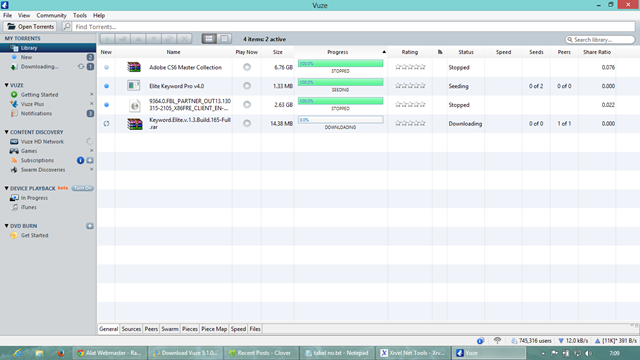Close the Swarm Discoveries sidebar entry

click(x=91, y=169)
